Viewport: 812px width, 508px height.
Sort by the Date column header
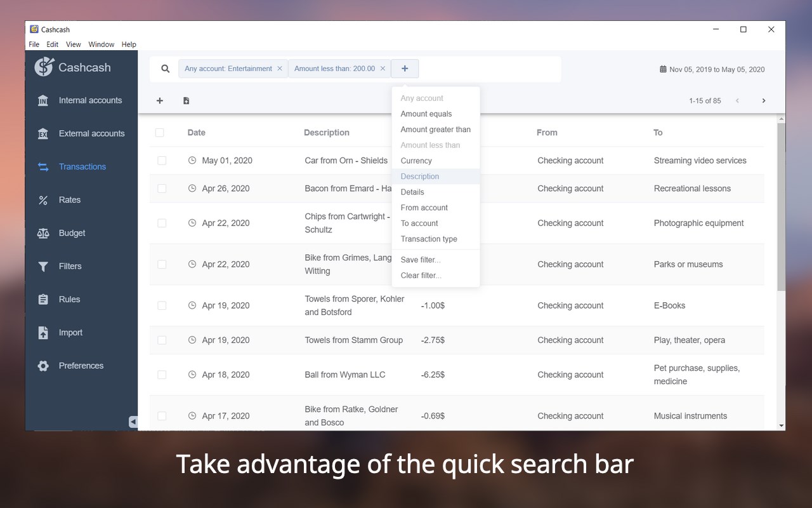coord(197,133)
